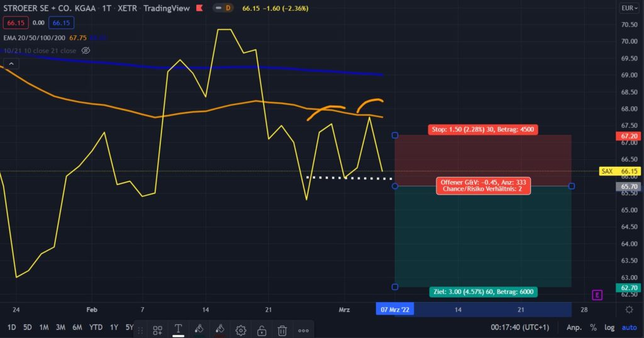This screenshot has width=644, height=338.
Task: Open the EUR currency dropdown
Action: pos(629,8)
